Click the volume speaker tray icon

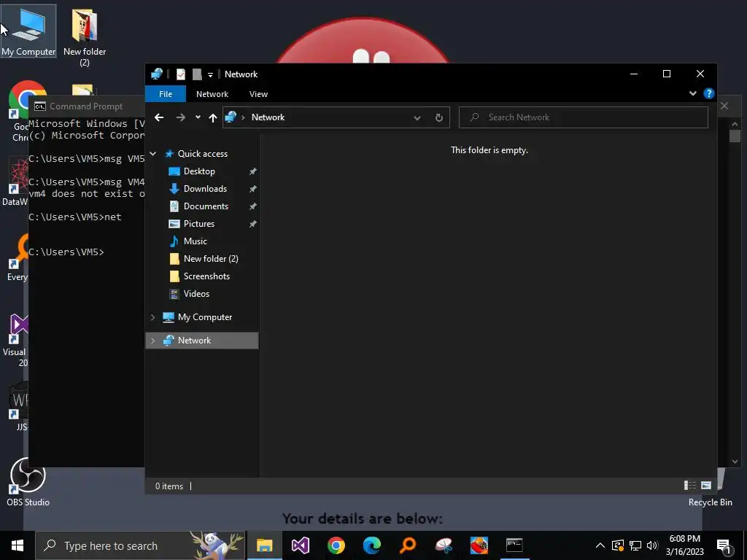coord(652,545)
